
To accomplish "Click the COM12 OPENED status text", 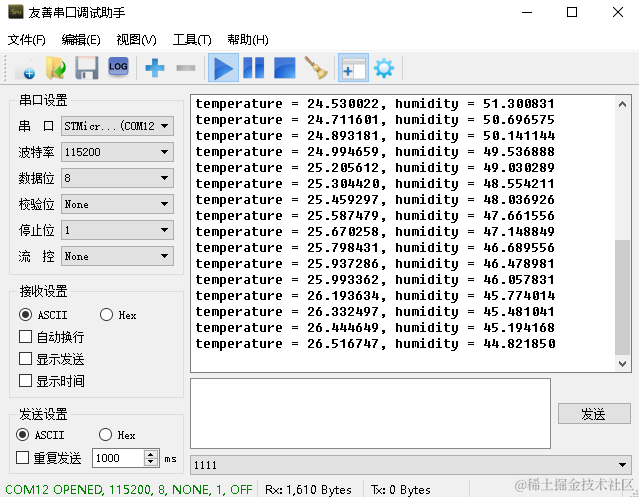I will click(128, 489).
